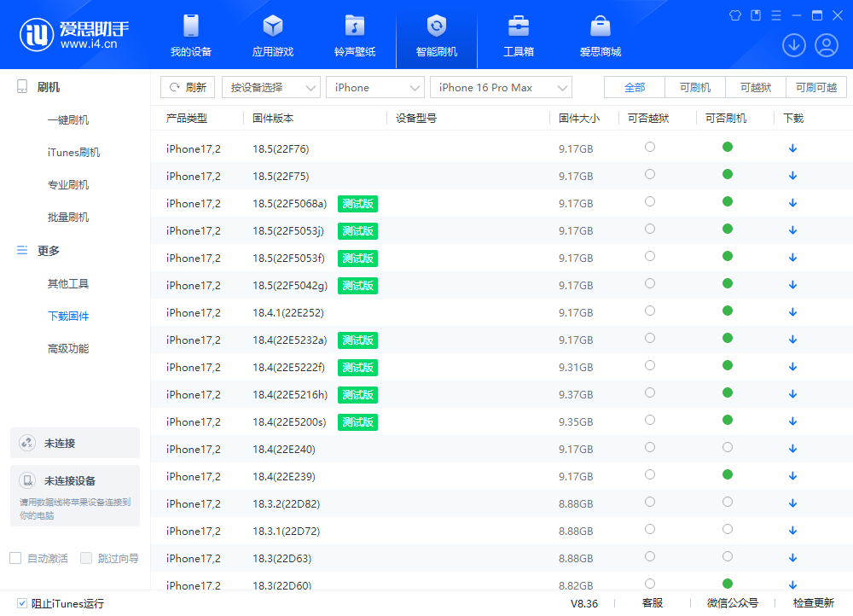The width and height of the screenshot is (853, 616).
Task: Open 一键刷机 in sidebar
Action: 68,119
